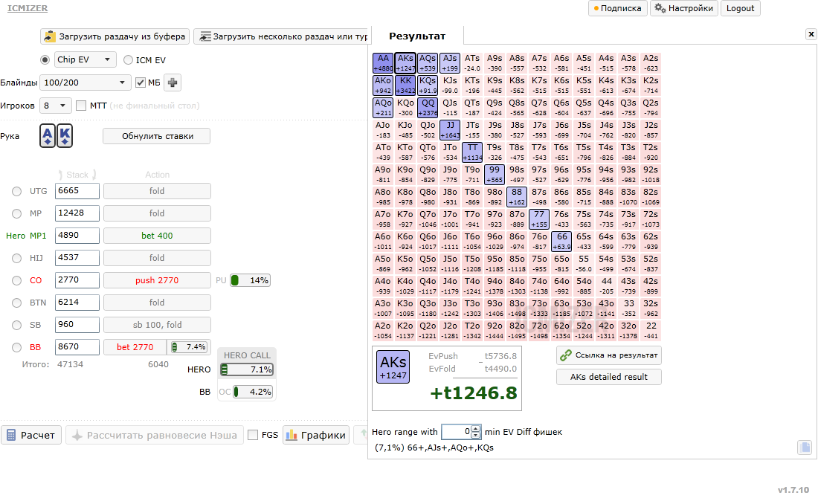Select the 66 hand cell
This screenshot has height=504, width=818.
(x=561, y=242)
